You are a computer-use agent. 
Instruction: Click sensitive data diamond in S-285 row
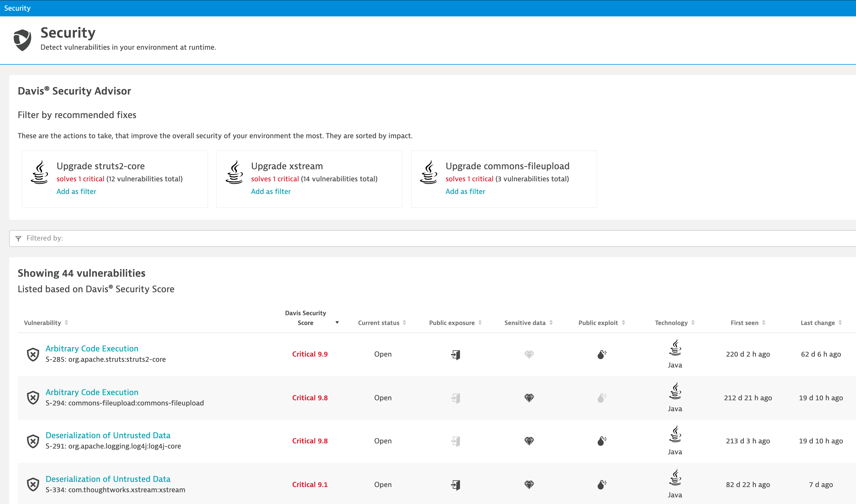(x=529, y=355)
